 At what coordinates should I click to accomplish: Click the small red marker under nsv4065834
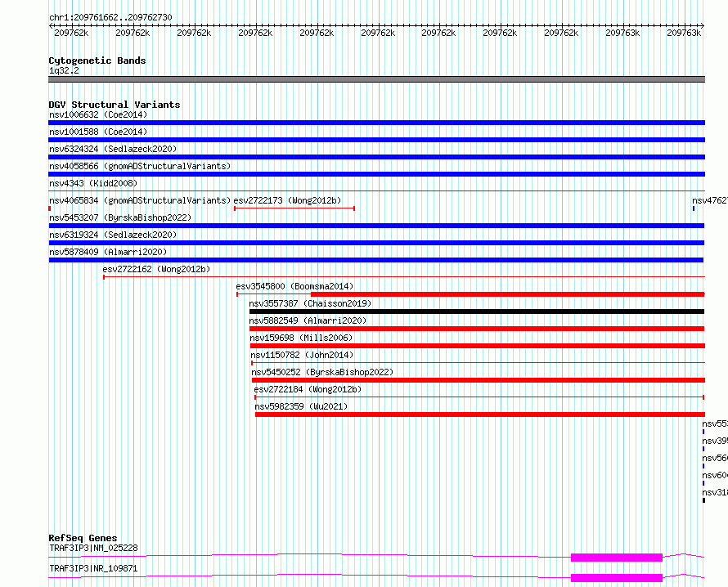49,208
